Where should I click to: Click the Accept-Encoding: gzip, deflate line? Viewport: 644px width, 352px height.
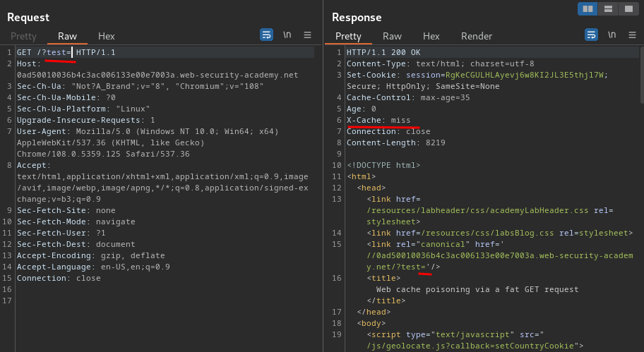tap(91, 255)
